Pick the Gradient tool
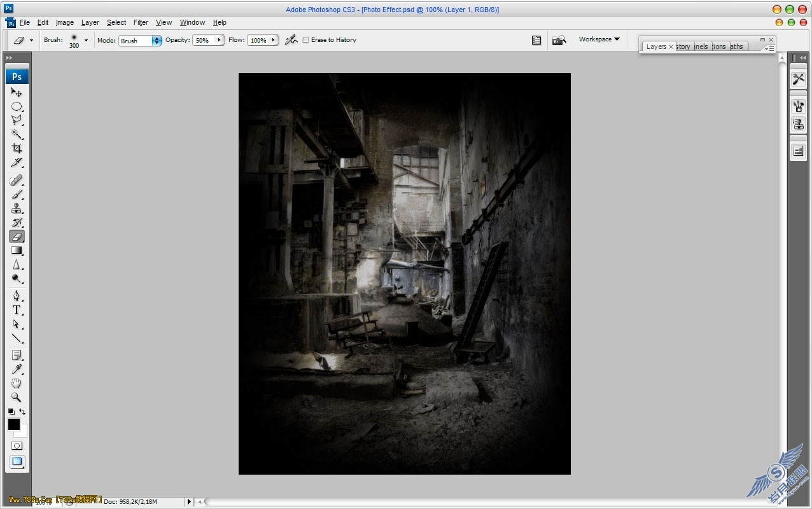Image resolution: width=812 pixels, height=509 pixels. 17,251
